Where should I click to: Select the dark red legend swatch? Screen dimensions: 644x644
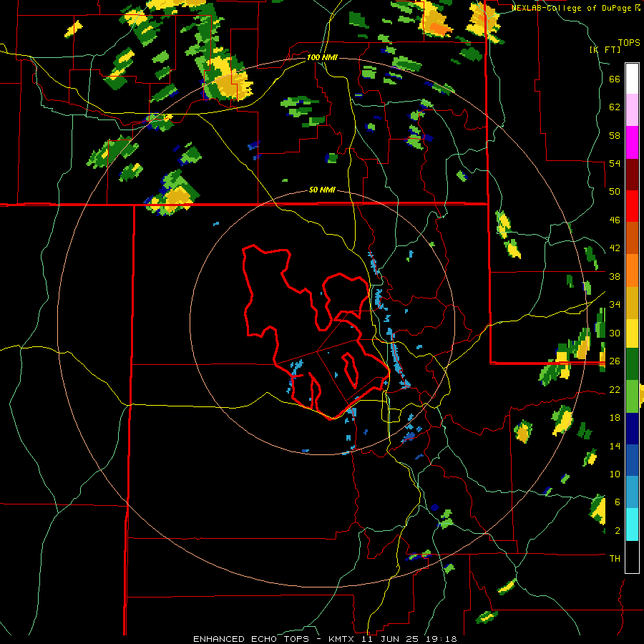coord(632,175)
